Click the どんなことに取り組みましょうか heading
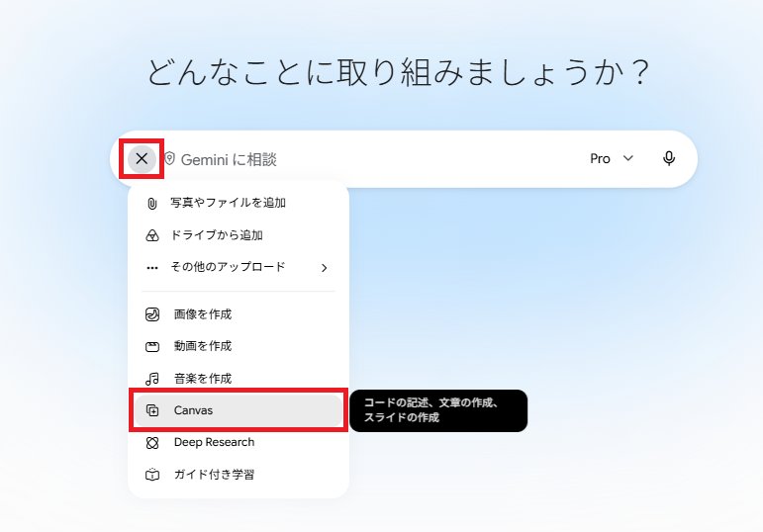 coord(399,72)
